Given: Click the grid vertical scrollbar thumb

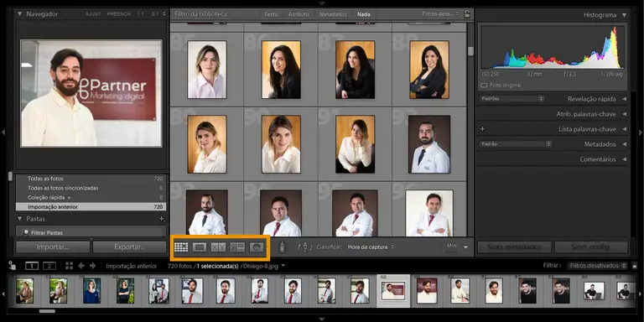Looking at the screenshot, I should pyautogui.click(x=470, y=51).
